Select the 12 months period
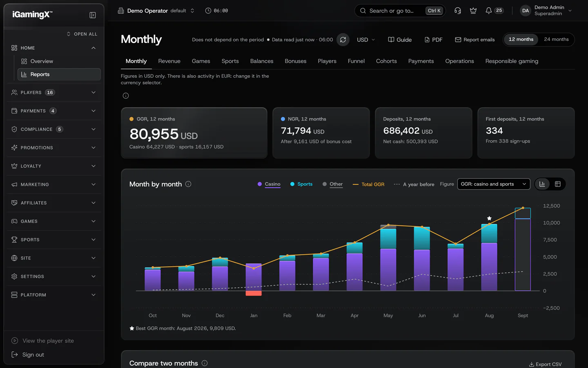The width and height of the screenshot is (588, 368). point(521,39)
